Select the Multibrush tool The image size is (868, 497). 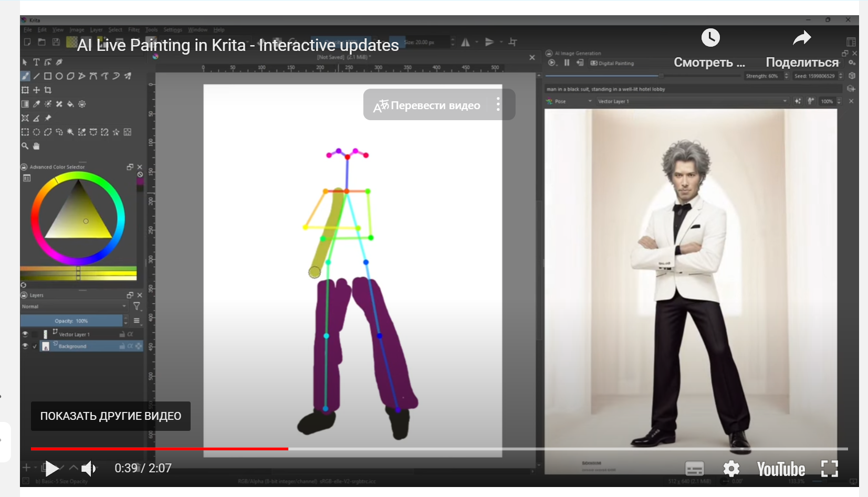coord(128,76)
